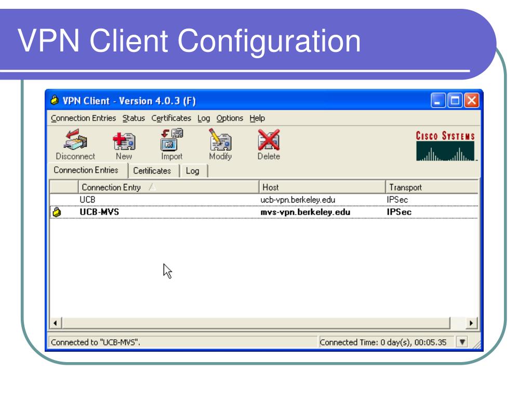Image resolution: width=532 pixels, height=399 pixels.
Task: Open the Help menu
Action: tap(257, 118)
